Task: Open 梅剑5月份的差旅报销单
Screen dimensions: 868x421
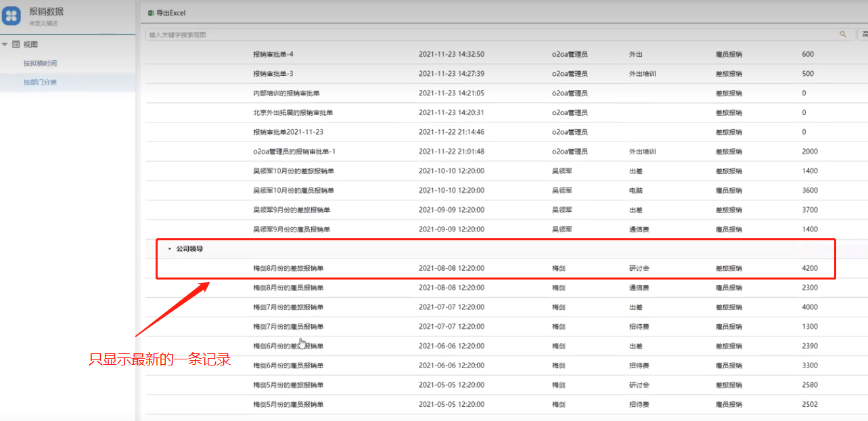Action: (x=288, y=385)
